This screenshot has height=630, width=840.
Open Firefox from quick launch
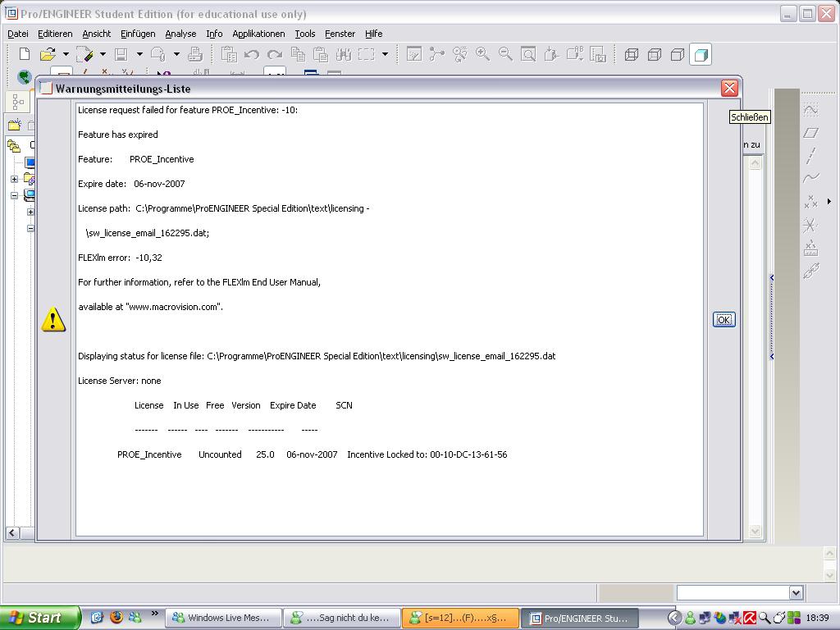coord(116,617)
